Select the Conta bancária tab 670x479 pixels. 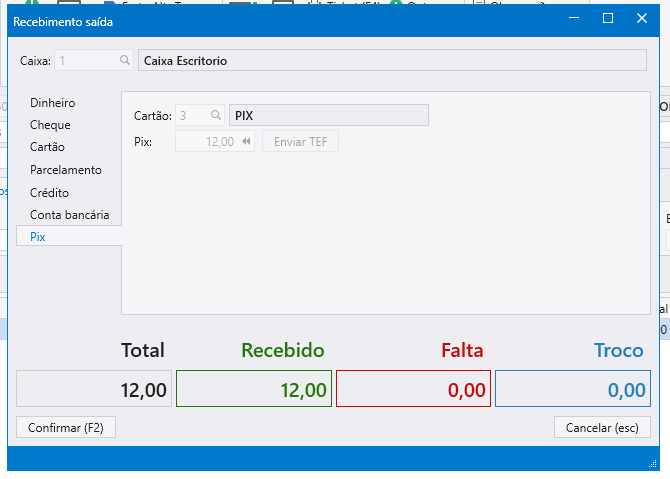click(69, 214)
